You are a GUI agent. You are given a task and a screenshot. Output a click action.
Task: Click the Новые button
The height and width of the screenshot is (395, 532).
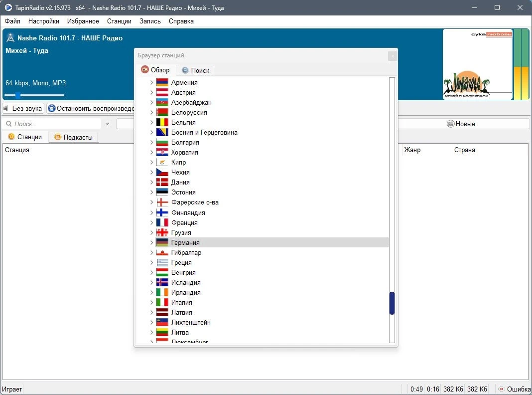point(461,124)
